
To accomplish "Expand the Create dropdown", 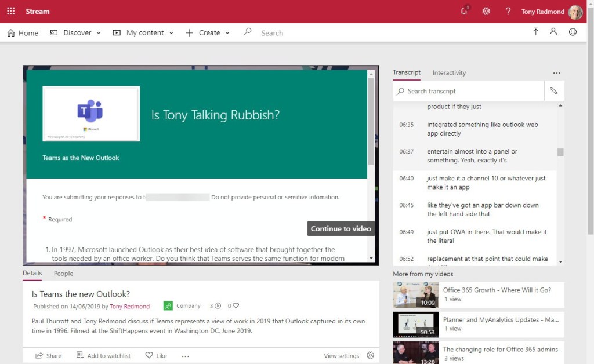I will pyautogui.click(x=227, y=33).
